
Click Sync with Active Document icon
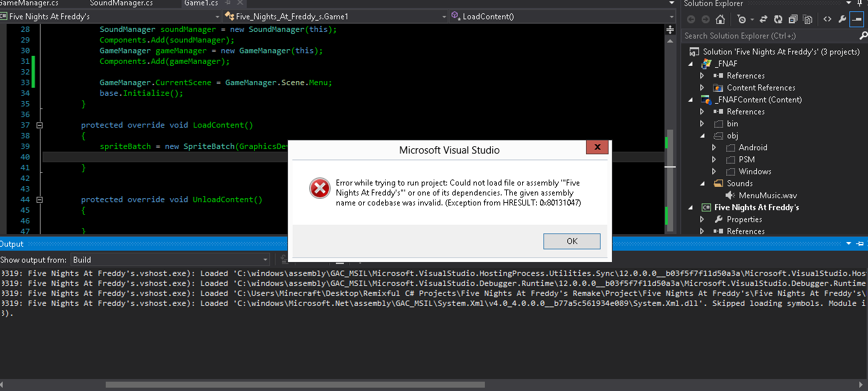[x=763, y=19]
